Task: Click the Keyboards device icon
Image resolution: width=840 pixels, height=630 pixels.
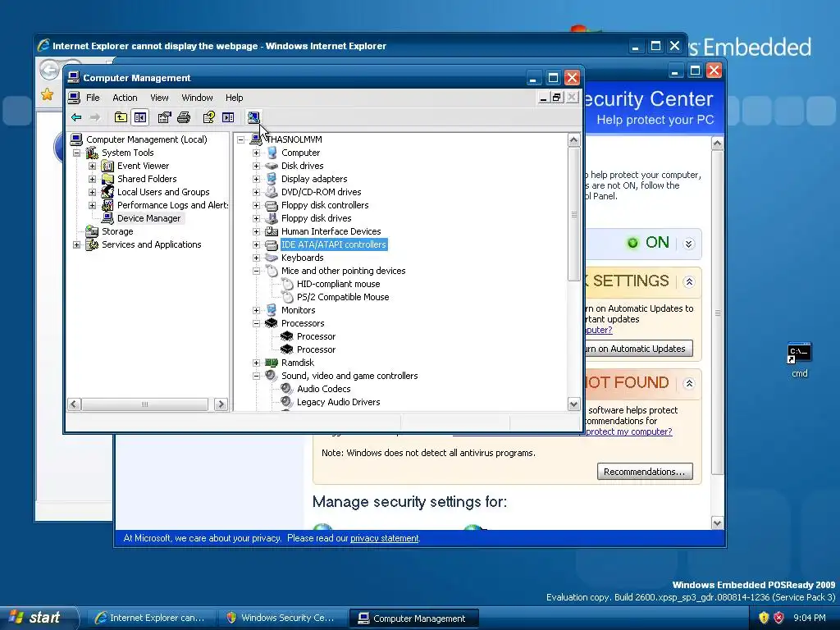Action: point(272,258)
